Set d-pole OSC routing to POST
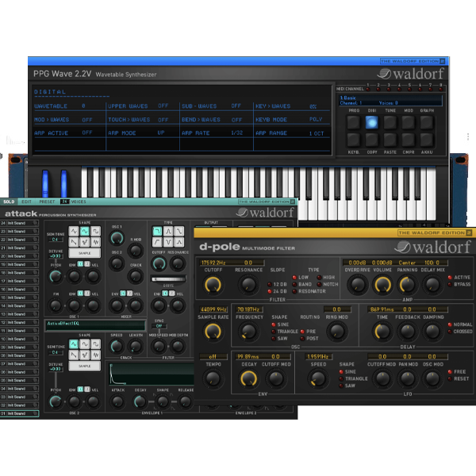The height and width of the screenshot is (476, 476). pyautogui.click(x=302, y=339)
